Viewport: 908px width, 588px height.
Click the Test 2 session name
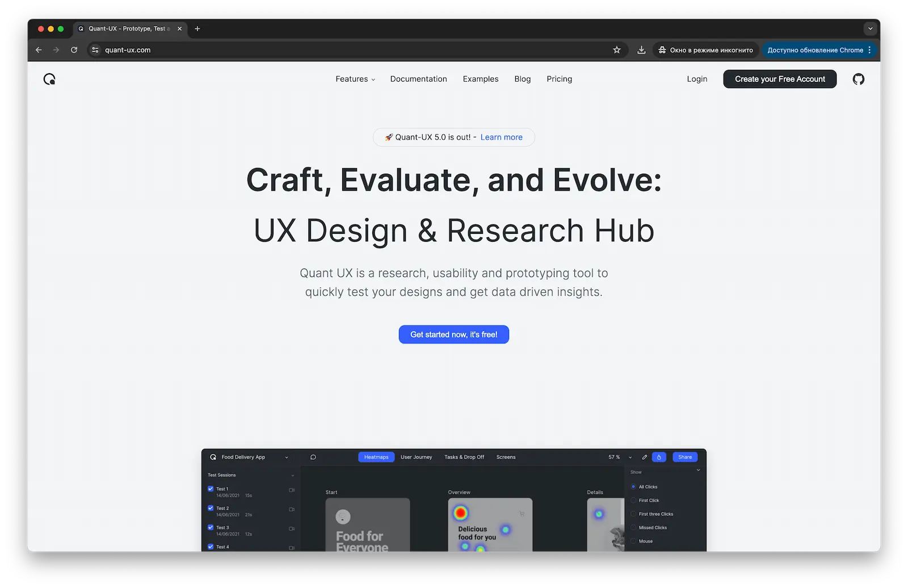[x=222, y=508]
